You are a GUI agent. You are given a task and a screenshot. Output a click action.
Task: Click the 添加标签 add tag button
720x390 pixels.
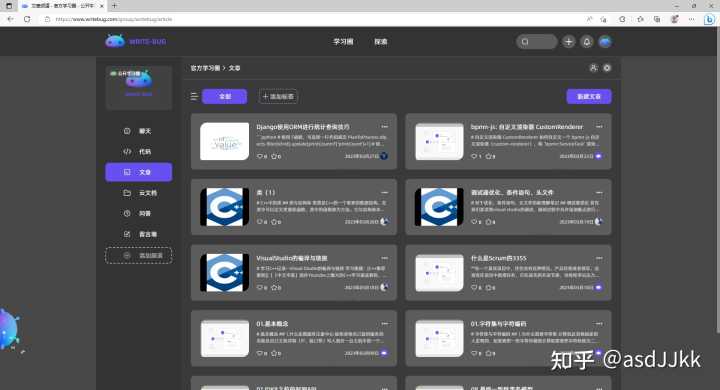[x=278, y=96]
